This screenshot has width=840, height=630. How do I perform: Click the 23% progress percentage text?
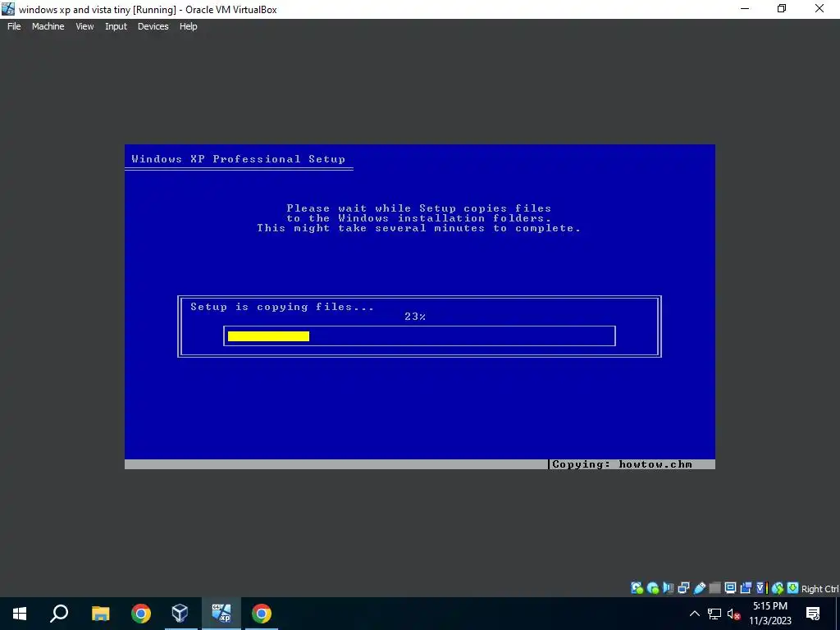click(x=415, y=317)
